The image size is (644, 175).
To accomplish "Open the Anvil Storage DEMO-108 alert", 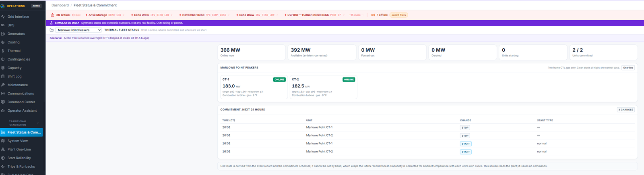I will 105,15.
